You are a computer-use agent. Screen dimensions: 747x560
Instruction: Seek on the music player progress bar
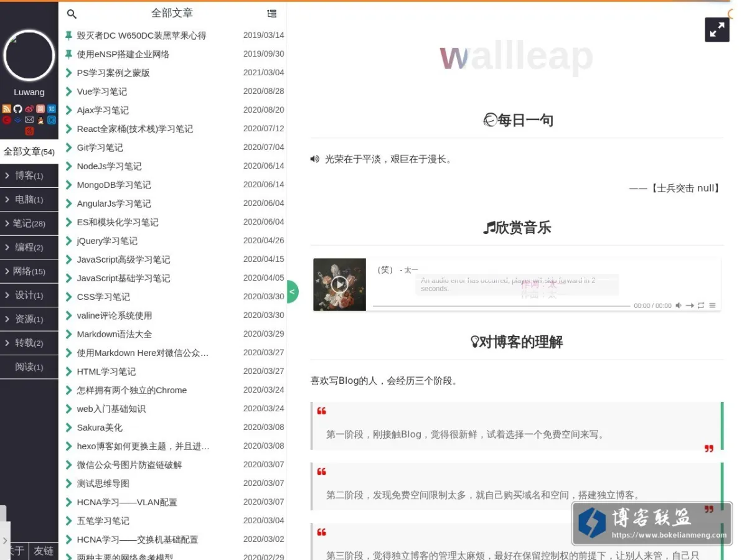point(501,306)
